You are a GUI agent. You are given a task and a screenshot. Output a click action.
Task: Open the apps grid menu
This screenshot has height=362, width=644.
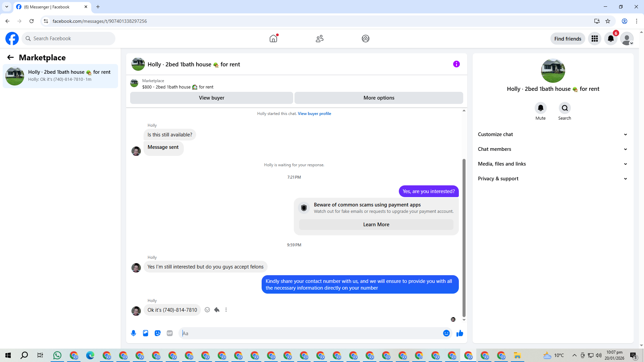595,39
